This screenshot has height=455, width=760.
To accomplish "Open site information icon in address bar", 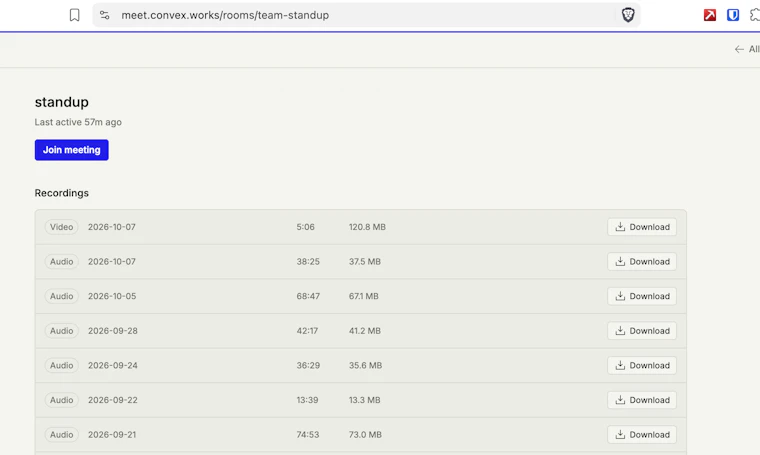I will (x=105, y=15).
